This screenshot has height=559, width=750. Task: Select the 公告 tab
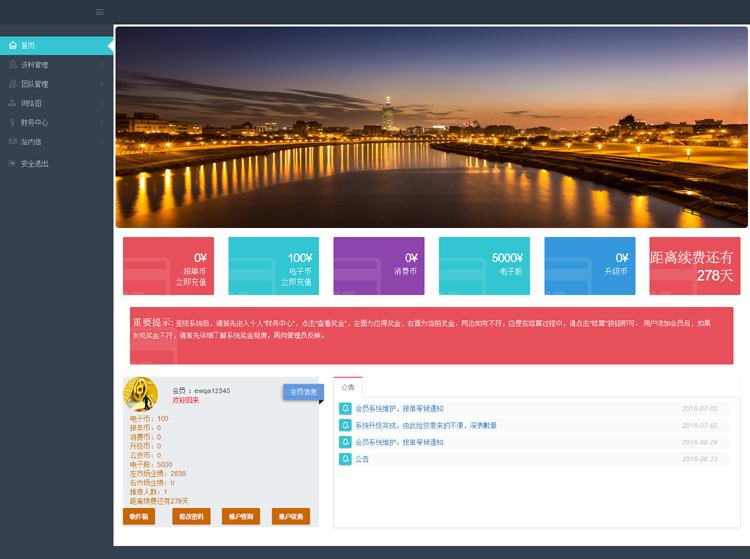(x=348, y=387)
